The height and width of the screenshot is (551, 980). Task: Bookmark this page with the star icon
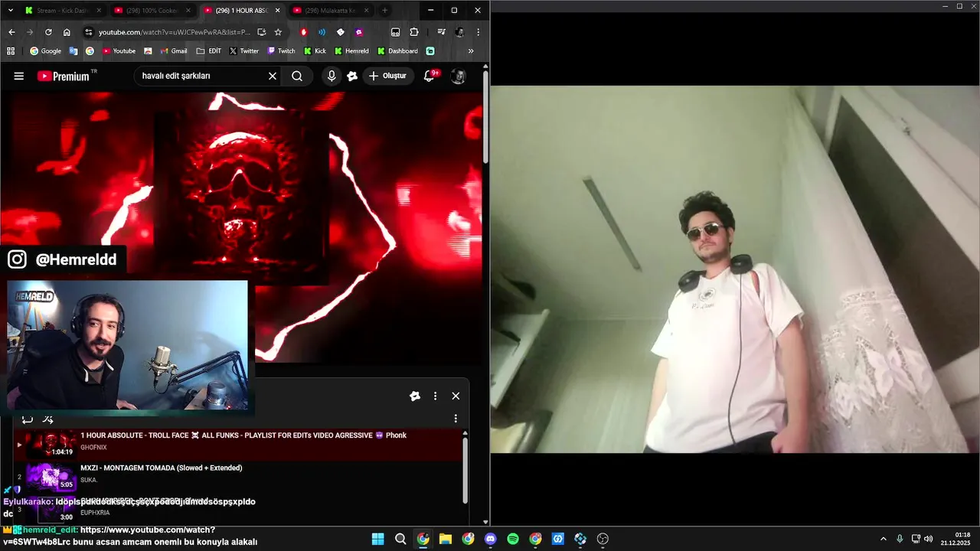point(278,32)
